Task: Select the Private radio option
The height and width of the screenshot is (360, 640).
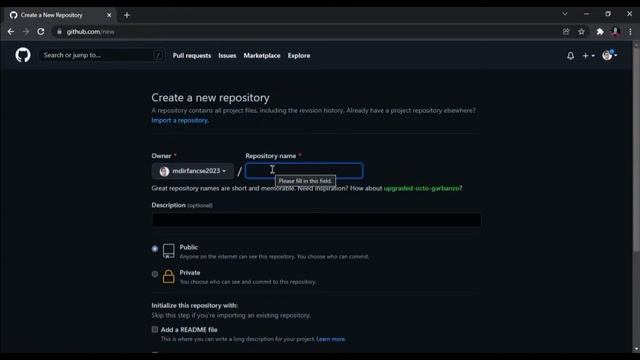Action: [x=155, y=274]
